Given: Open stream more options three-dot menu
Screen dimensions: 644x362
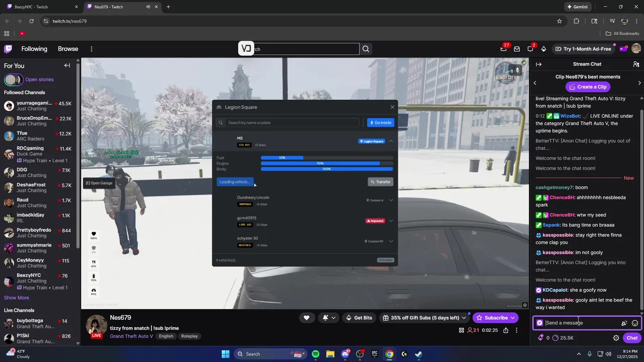Looking at the screenshot, I should (x=516, y=330).
